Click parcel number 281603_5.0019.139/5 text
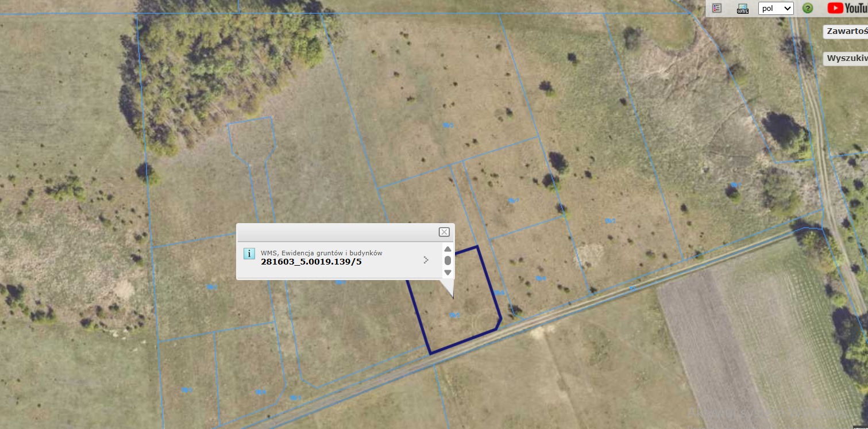Screen dimensions: 868x429 coord(311,262)
